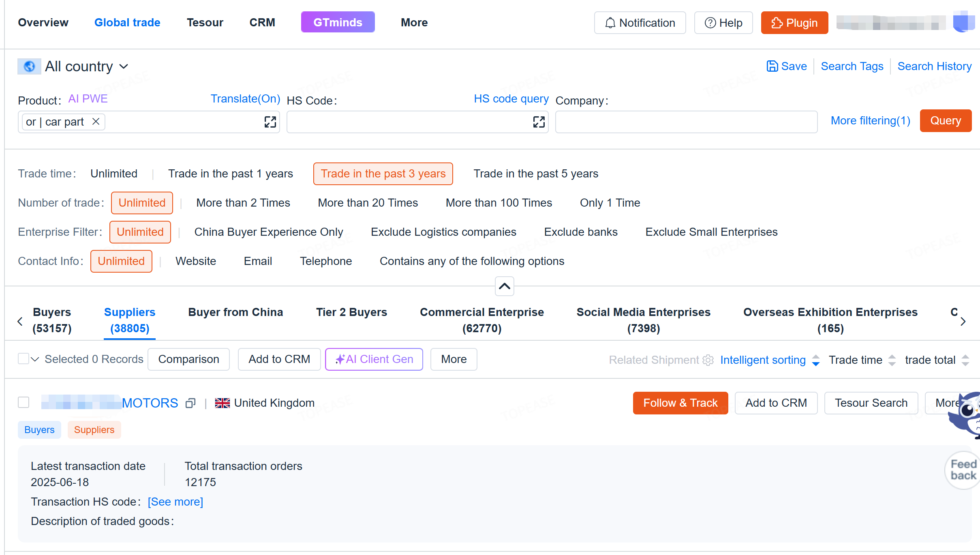Select China Buyer Experience Only filter
This screenshot has width=980, height=555.
click(x=269, y=232)
